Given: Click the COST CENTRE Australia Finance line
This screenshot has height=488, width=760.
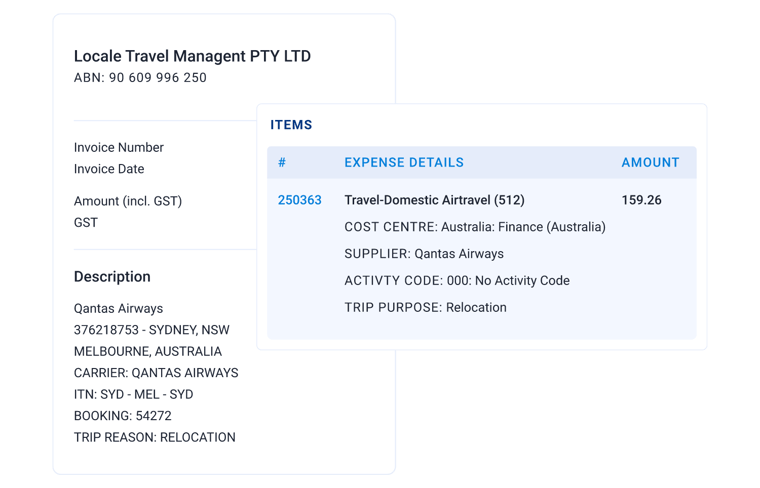Looking at the screenshot, I should click(x=474, y=227).
